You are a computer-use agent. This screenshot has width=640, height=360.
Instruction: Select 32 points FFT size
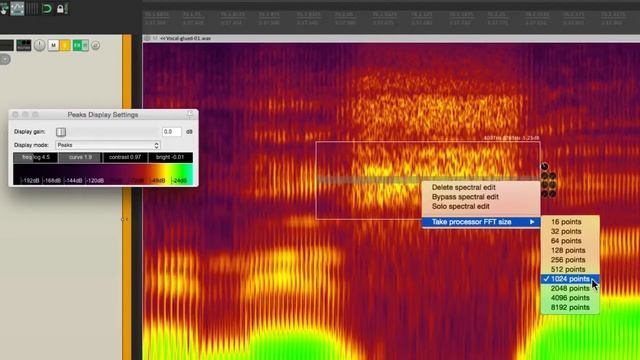[570, 231]
